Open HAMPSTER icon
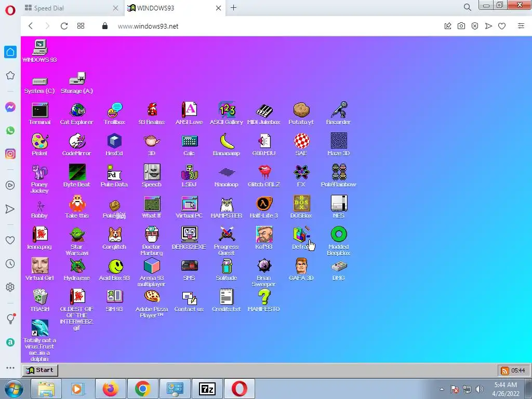 click(x=227, y=208)
